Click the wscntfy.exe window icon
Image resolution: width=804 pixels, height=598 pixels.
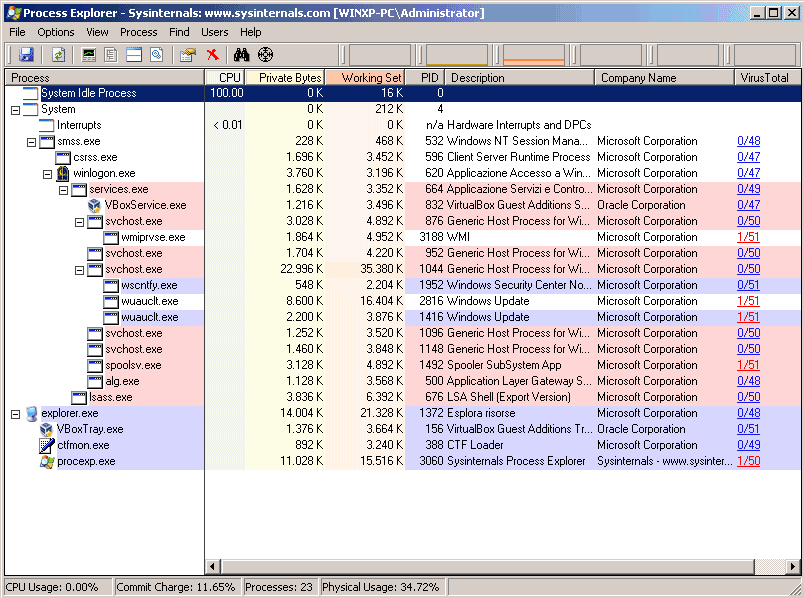[x=110, y=286]
